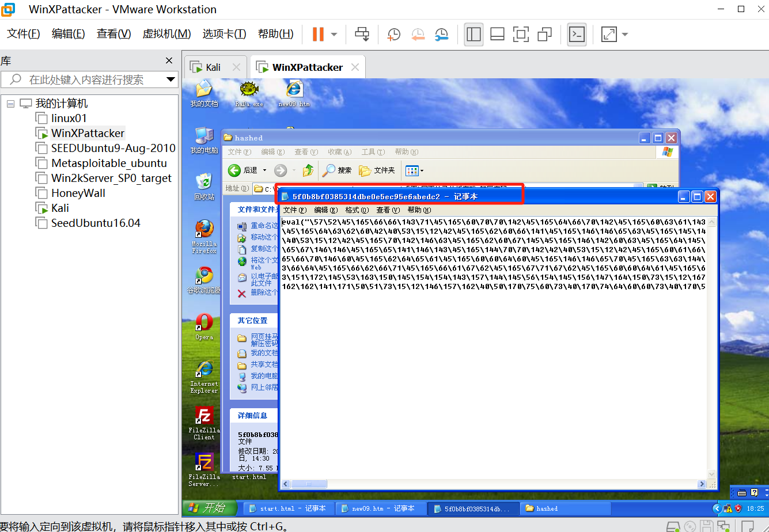The image size is (769, 532).
Task: Click the Notepad scroll-down arrow
Action: click(x=713, y=474)
